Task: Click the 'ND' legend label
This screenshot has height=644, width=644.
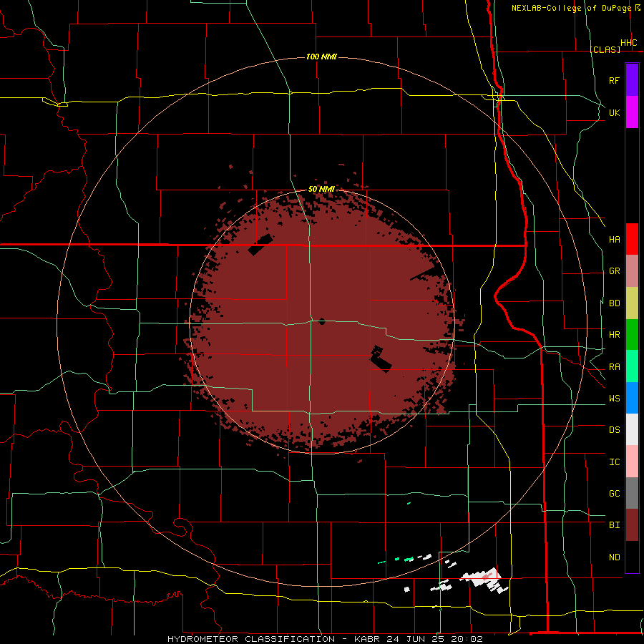Action: (x=614, y=557)
